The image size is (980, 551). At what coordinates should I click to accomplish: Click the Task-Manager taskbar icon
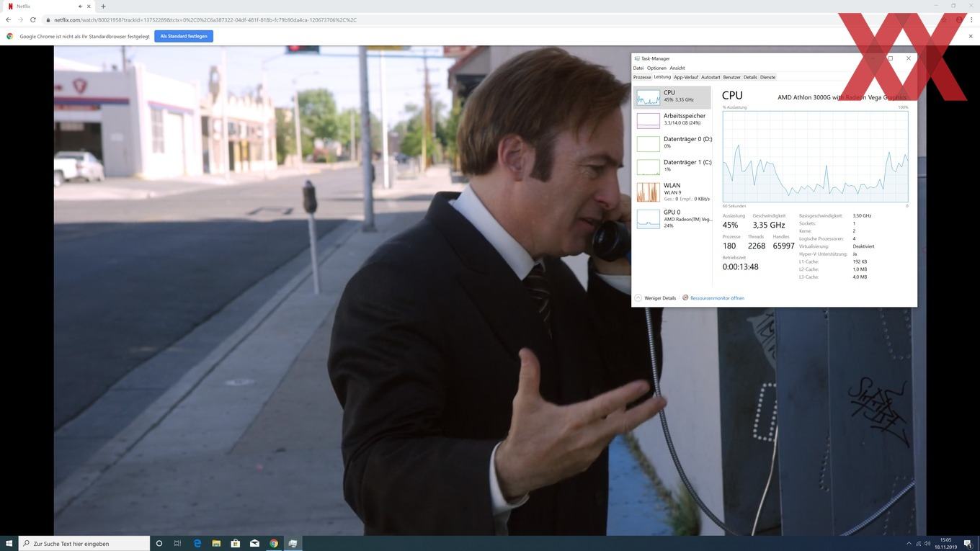293,543
